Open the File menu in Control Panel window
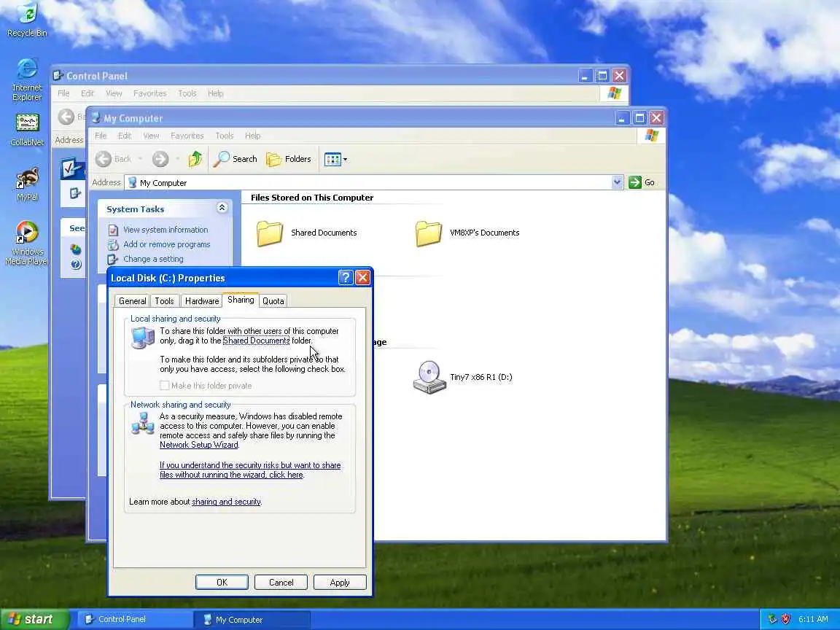 pyautogui.click(x=63, y=94)
